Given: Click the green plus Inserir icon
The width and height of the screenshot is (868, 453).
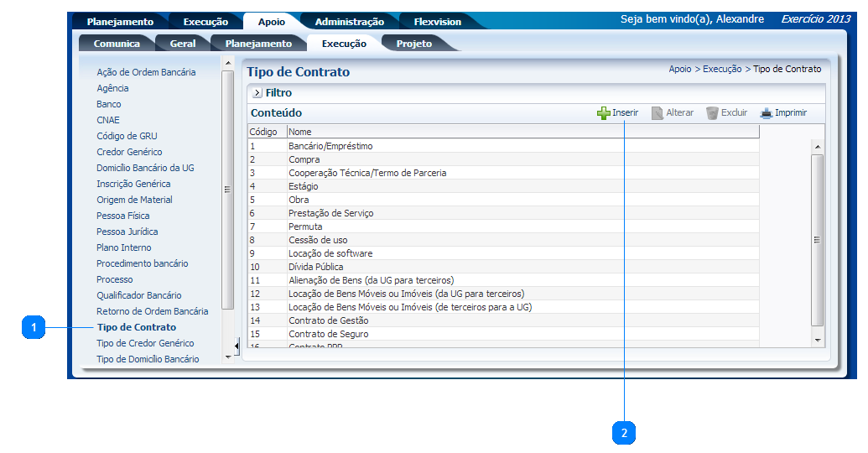Looking at the screenshot, I should [603, 113].
